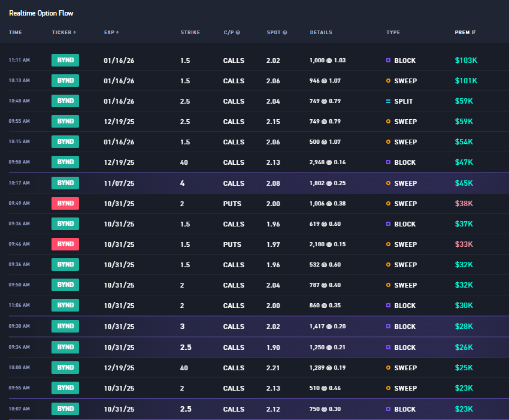The height and width of the screenshot is (420, 509).
Task: Click strike 3 in the 09:30 AM row
Action: (182, 327)
